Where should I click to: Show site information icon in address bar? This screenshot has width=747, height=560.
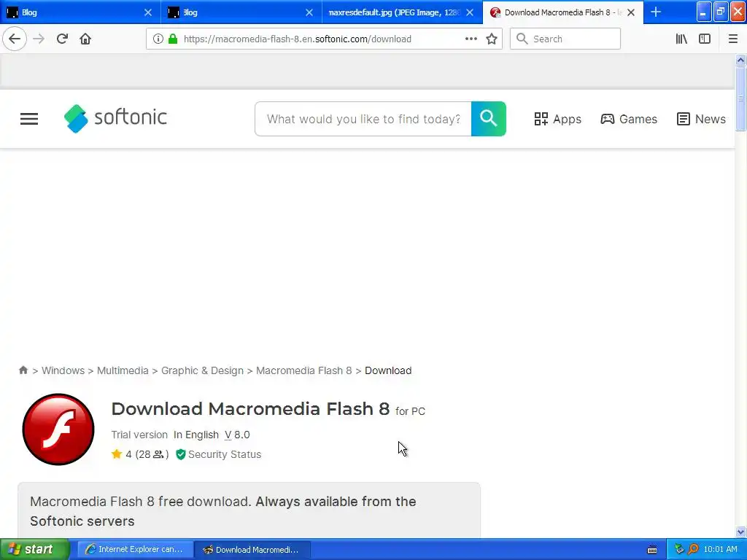pyautogui.click(x=158, y=39)
